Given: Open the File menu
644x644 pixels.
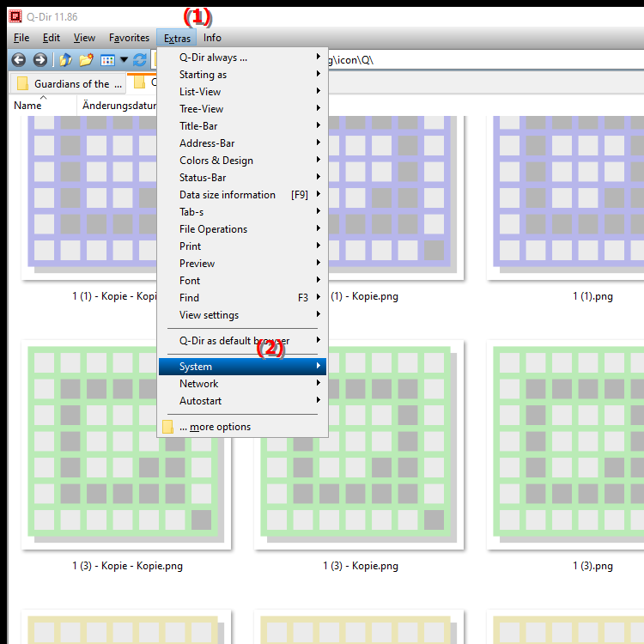Looking at the screenshot, I should pos(21,38).
